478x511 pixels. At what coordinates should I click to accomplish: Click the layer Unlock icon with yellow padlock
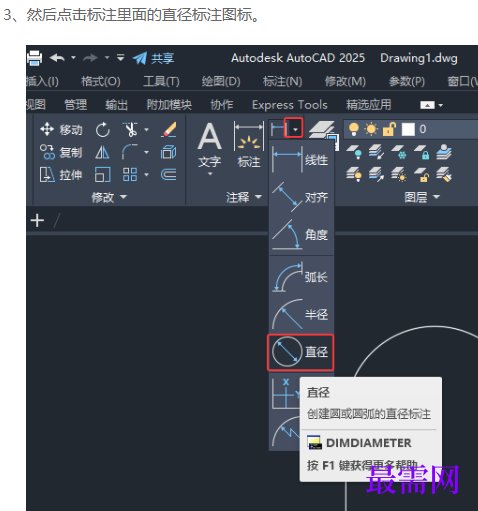[421, 175]
